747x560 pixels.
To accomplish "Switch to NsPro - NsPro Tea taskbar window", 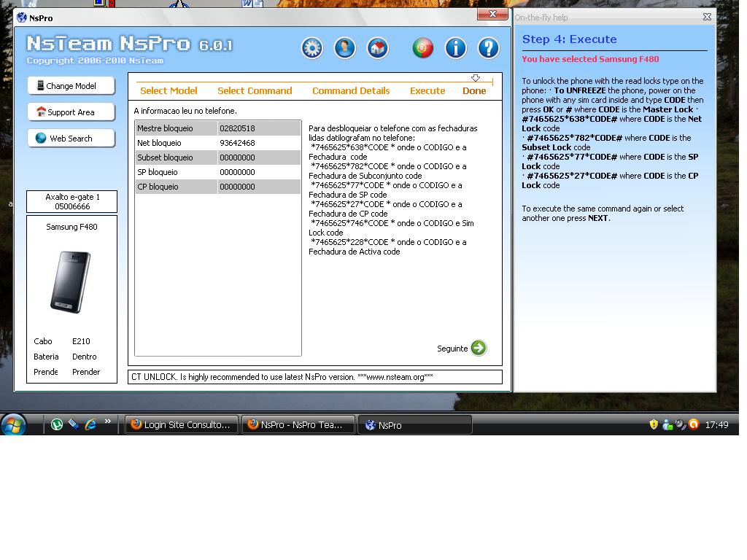I will tap(298, 425).
